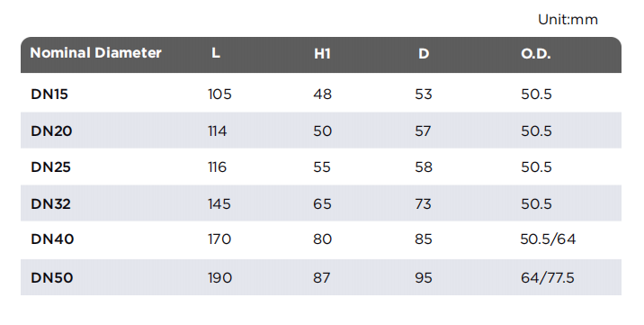
Task: Select the DN40 row label
Action: tap(52, 239)
